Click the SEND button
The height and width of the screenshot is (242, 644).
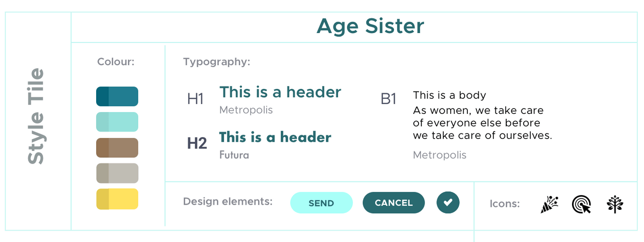coord(322,203)
